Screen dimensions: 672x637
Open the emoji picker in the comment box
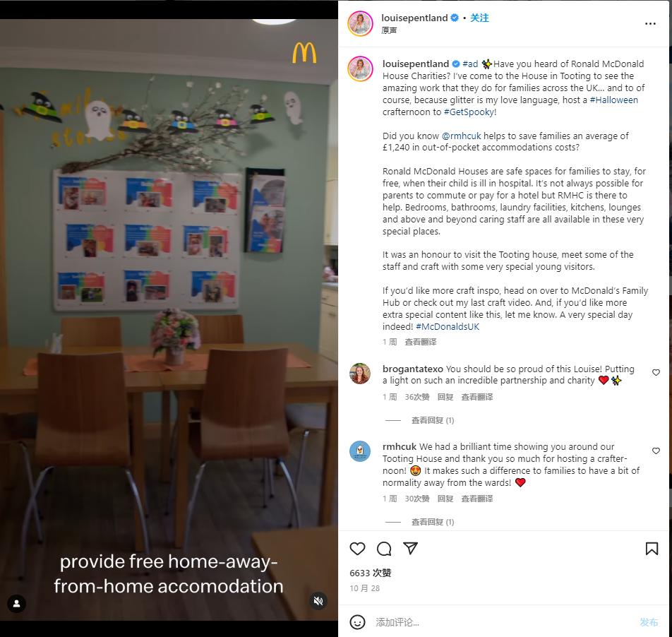click(x=357, y=622)
